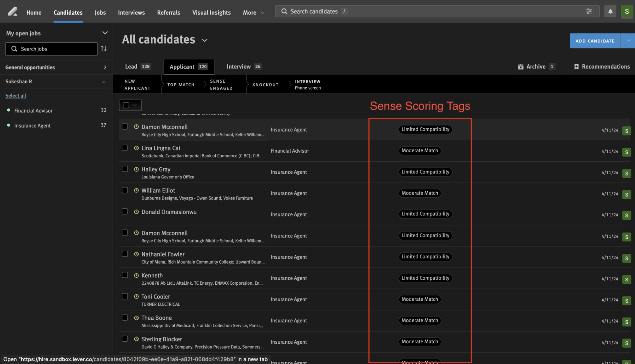Click the ADD CANDIDATE button
The image size is (635, 364).
(x=595, y=41)
